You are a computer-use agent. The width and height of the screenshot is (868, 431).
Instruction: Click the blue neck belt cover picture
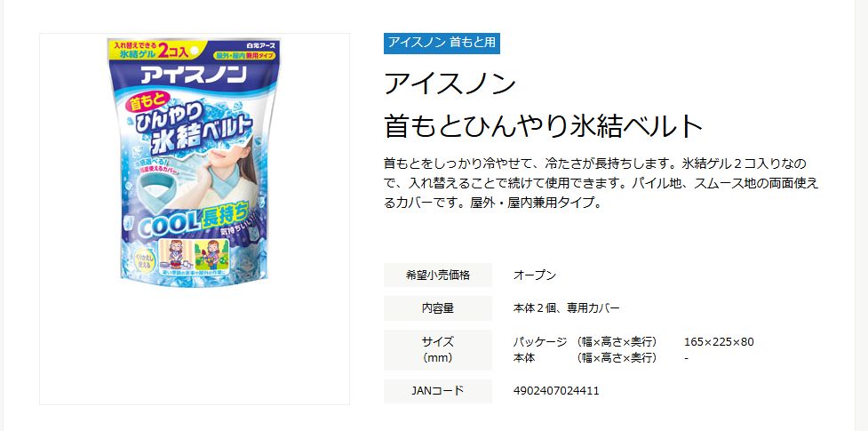158,188
